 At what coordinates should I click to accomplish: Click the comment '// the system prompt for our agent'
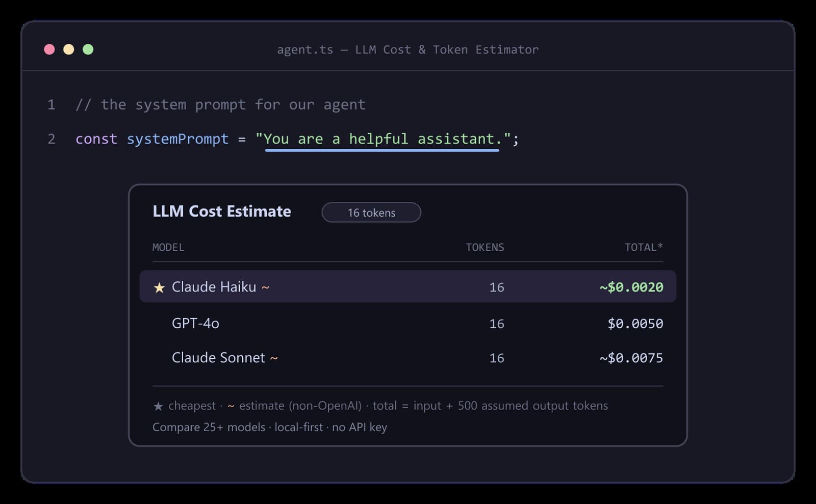[x=220, y=104]
